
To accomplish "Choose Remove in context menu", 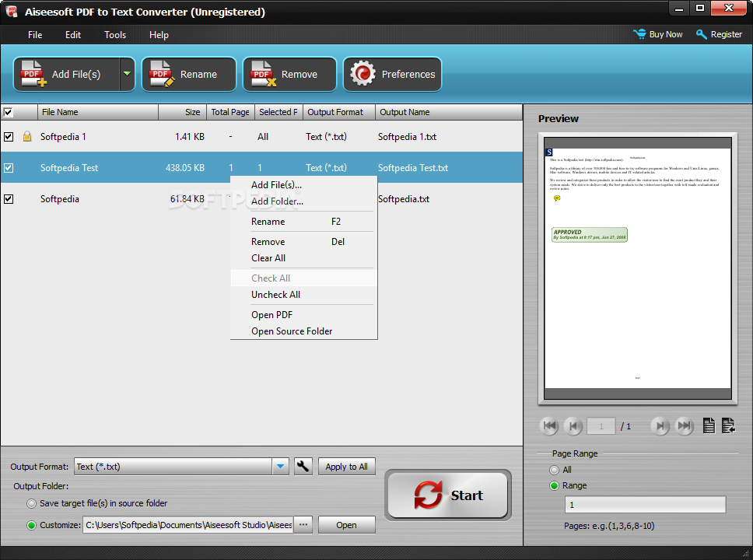I will coord(303,242).
